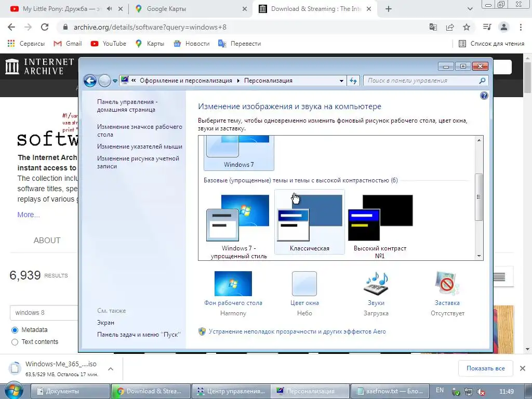532x399 pixels.
Task: Open the Экран link under См. также
Action: tap(105, 323)
